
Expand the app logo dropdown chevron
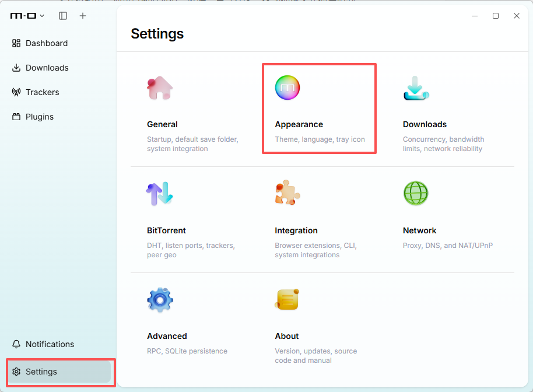coord(42,16)
